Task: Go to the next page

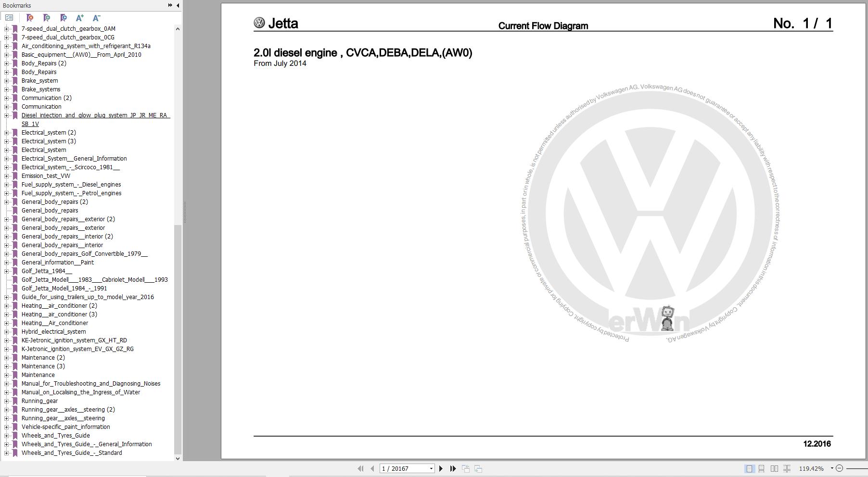Action: [441, 468]
